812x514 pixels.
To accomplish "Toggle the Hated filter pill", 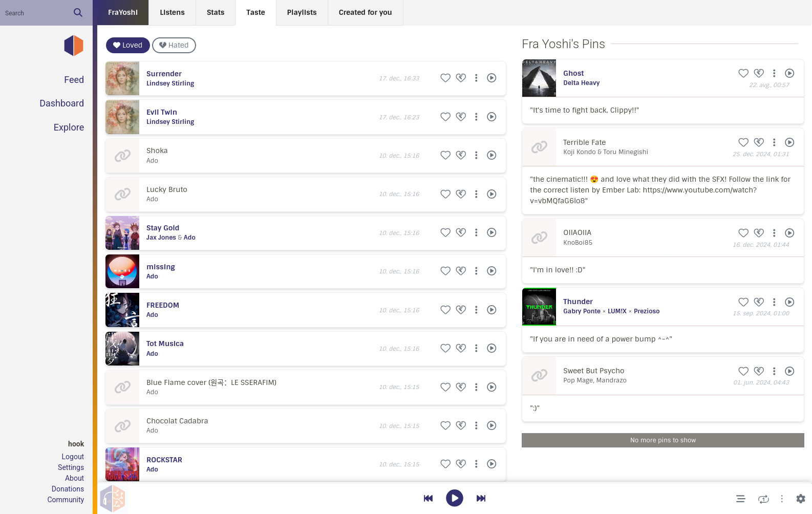I will (x=174, y=45).
